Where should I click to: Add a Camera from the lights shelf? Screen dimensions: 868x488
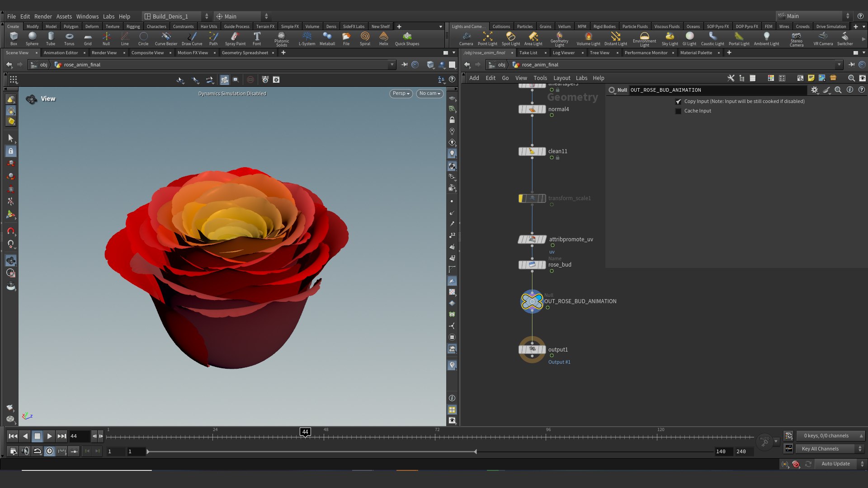[x=466, y=38]
